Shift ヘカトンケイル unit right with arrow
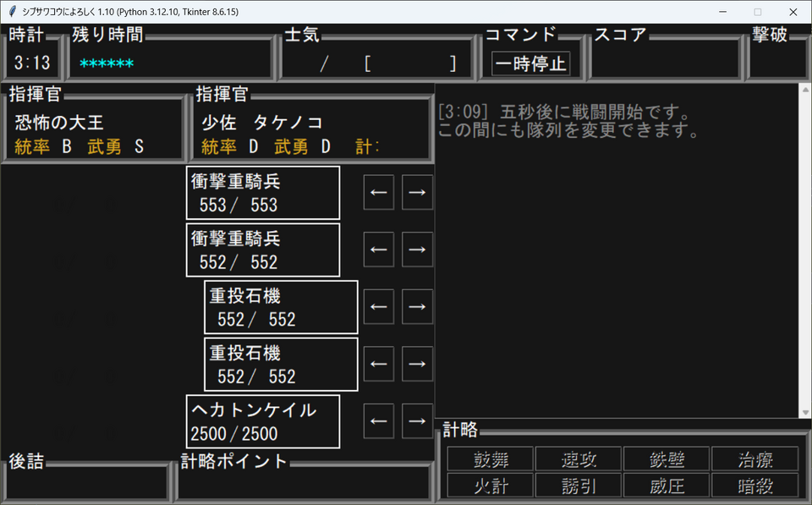 point(417,420)
